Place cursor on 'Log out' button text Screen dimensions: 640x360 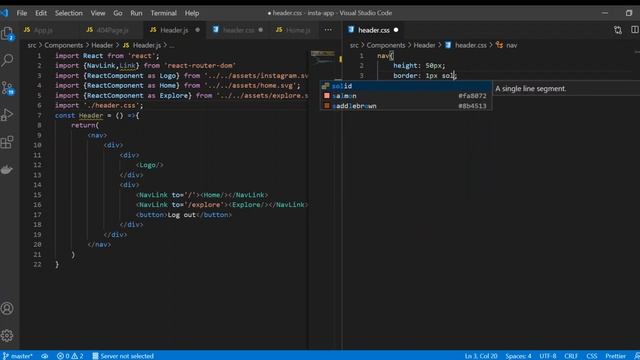(x=182, y=215)
